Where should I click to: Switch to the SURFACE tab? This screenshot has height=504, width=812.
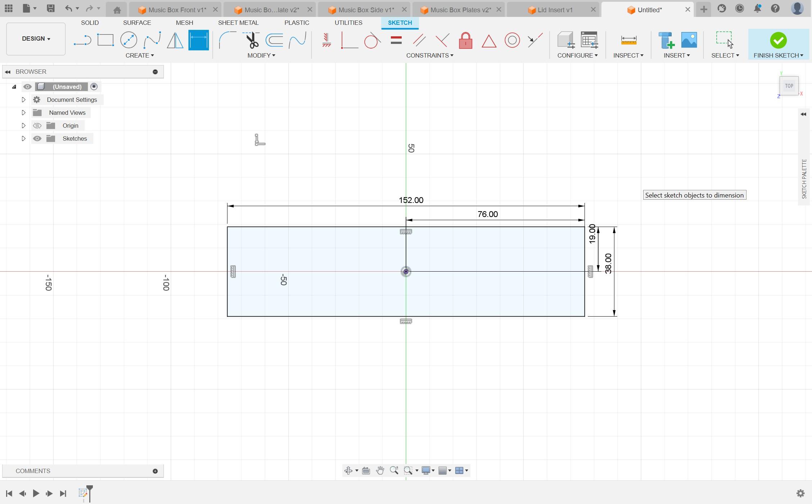click(137, 23)
